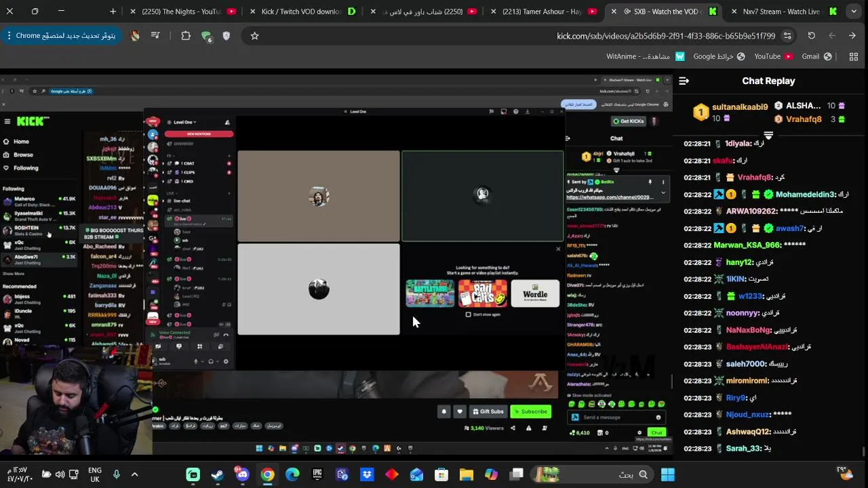Click the ENG UK language indicator

coord(95,474)
